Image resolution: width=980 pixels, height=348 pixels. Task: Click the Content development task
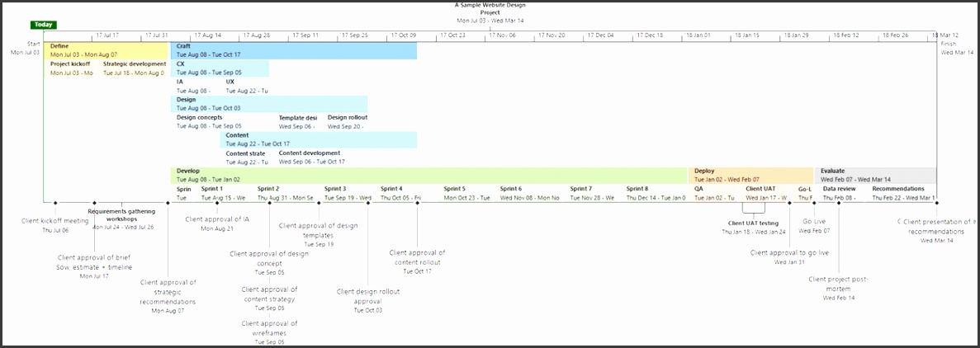312,158
